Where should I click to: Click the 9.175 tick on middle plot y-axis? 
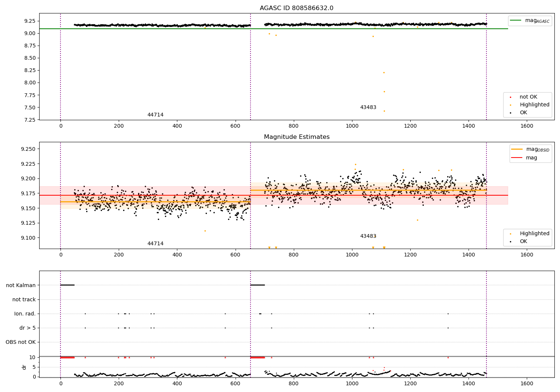(x=28, y=193)
